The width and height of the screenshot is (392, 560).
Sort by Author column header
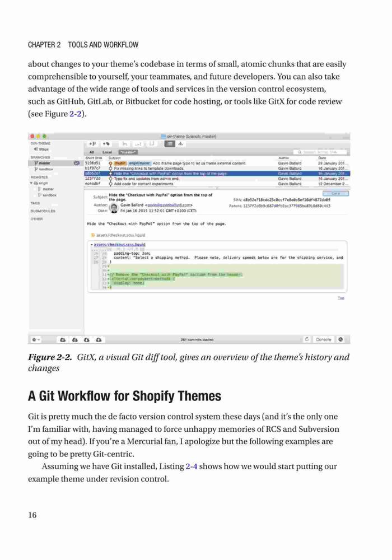tap(283, 158)
